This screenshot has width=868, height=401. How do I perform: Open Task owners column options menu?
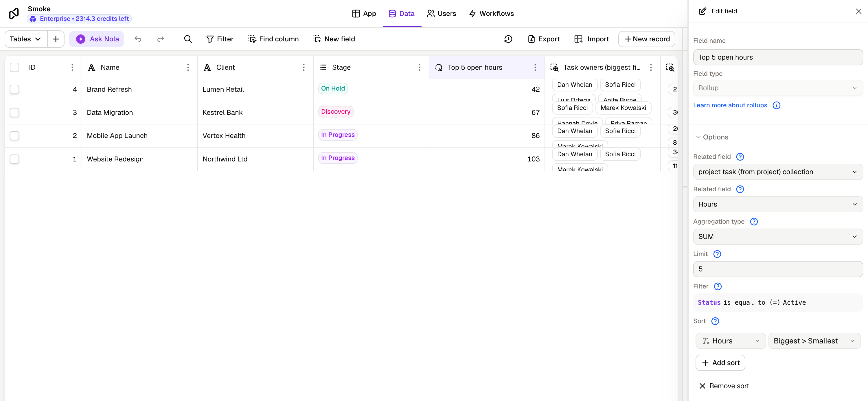click(x=651, y=67)
